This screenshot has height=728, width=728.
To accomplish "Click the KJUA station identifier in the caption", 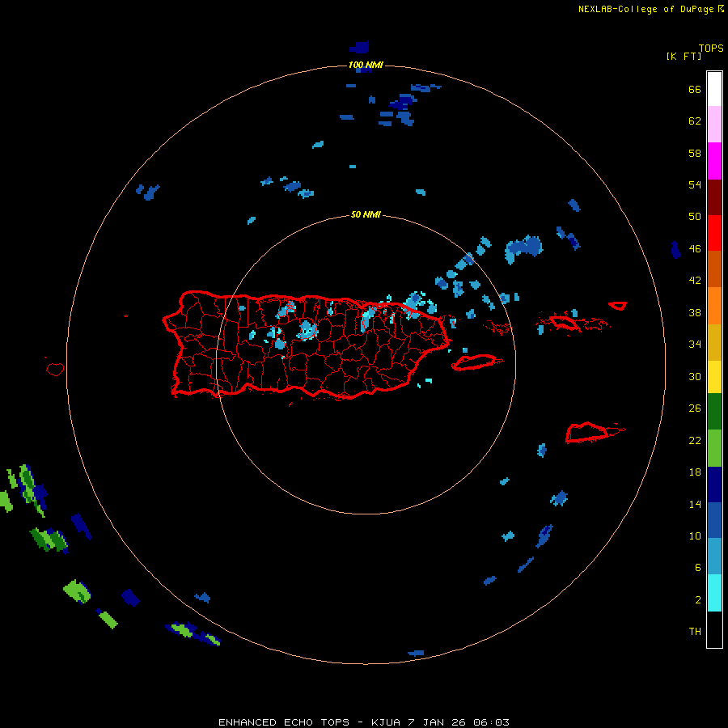I will [385, 722].
